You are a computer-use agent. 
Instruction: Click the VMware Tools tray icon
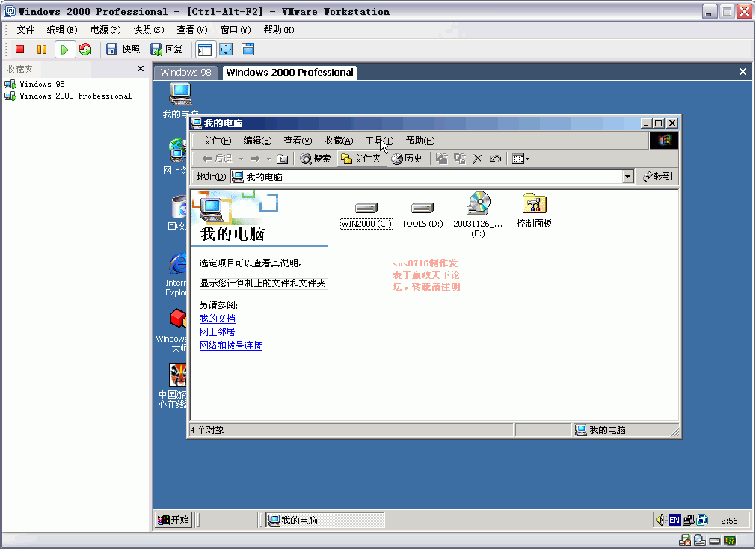[702, 520]
